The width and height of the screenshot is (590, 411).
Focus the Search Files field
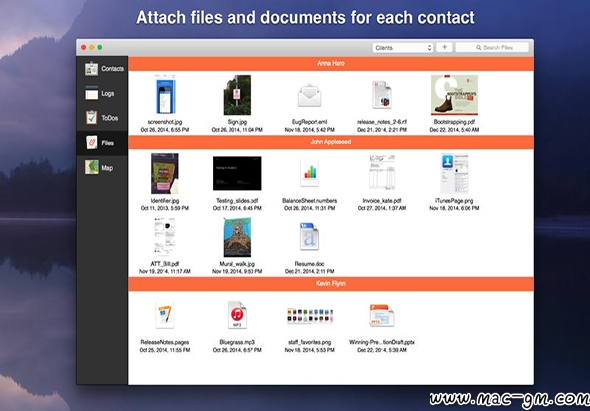492,47
